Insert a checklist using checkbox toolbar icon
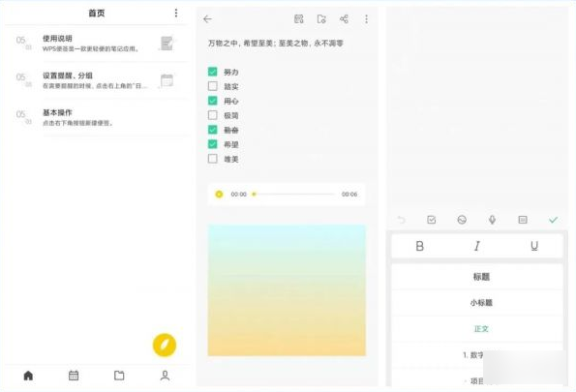576x392 pixels. coord(432,220)
